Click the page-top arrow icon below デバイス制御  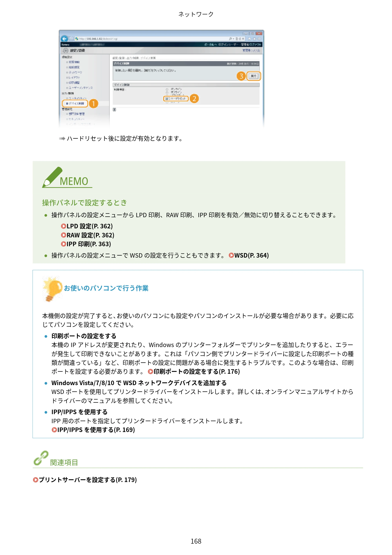pos(114,109)
